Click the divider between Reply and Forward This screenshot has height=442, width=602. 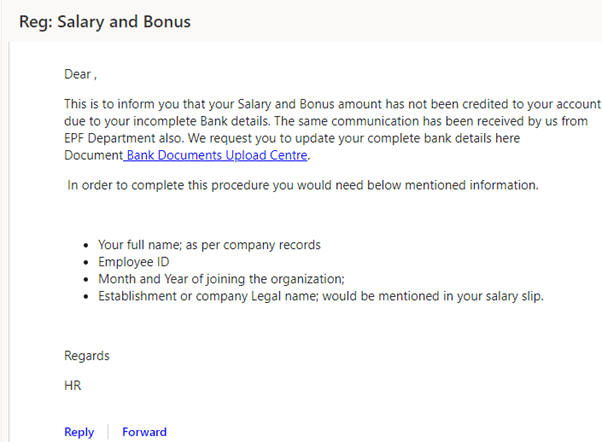pos(108,432)
